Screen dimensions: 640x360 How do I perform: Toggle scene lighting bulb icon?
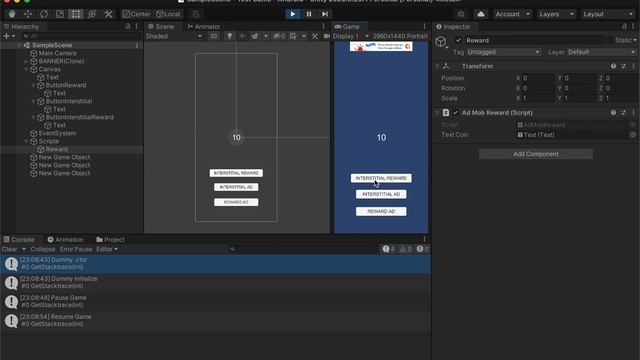point(229,36)
